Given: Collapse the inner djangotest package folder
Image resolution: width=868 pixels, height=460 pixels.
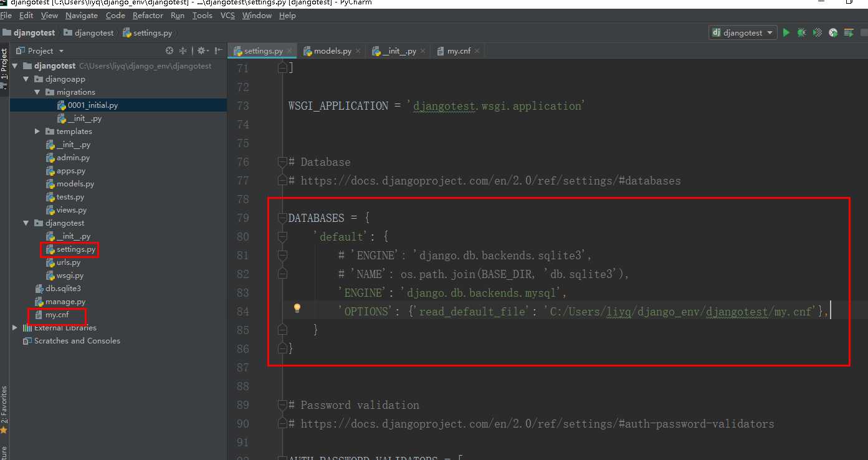Looking at the screenshot, I should coord(26,223).
